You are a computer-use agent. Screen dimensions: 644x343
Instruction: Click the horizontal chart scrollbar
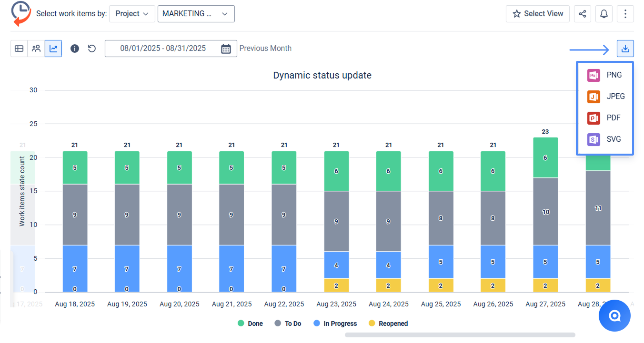(x=460, y=335)
